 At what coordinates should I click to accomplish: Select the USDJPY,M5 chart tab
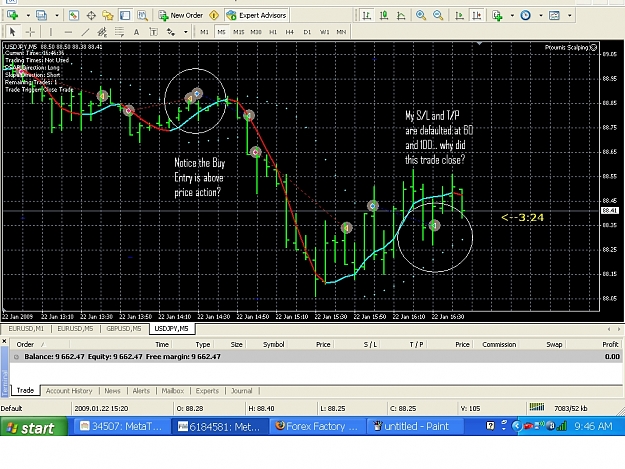pos(171,329)
